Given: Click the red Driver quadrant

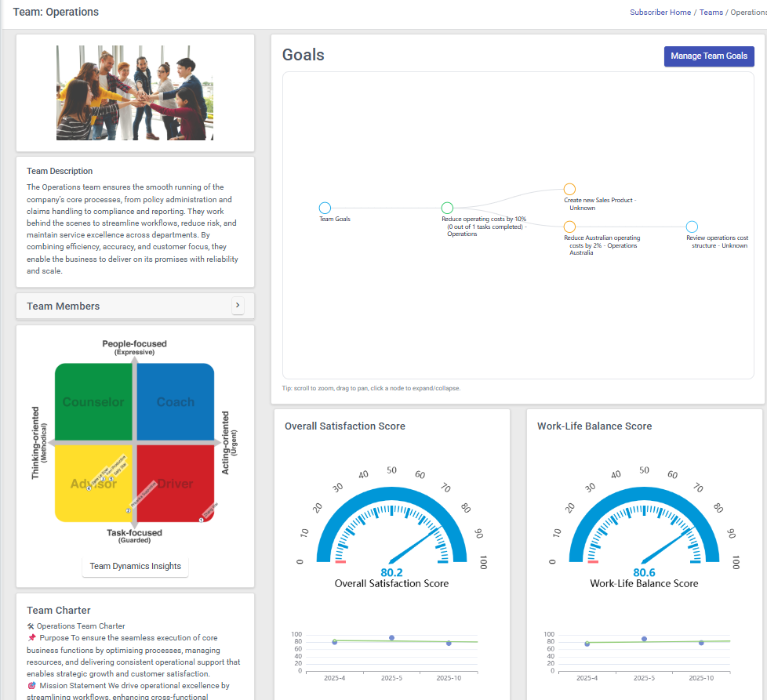Looking at the screenshot, I should coord(176,484).
